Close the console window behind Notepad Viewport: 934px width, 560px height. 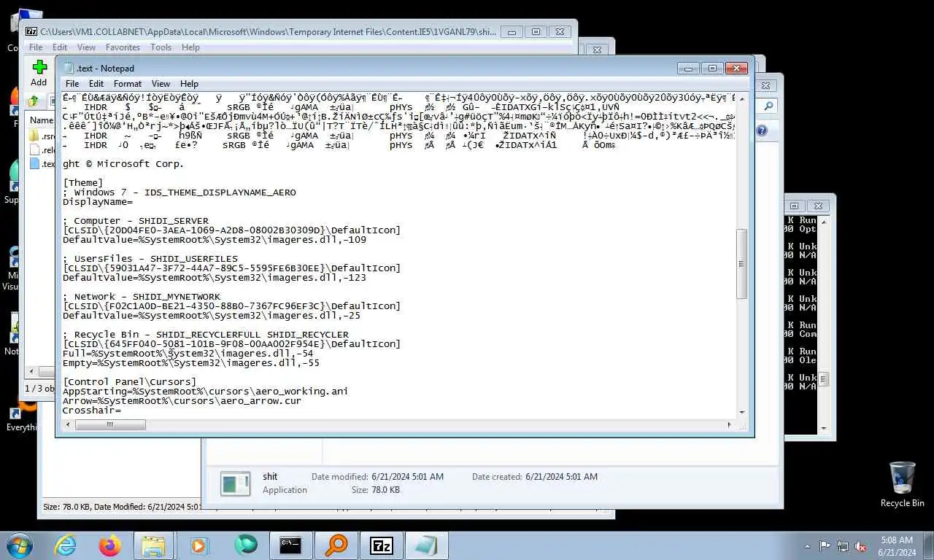(818, 206)
